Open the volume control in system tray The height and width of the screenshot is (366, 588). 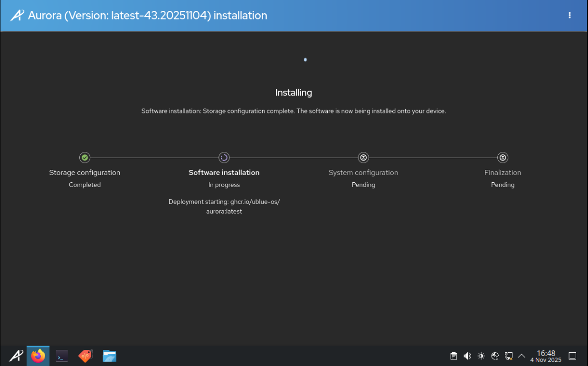467,356
